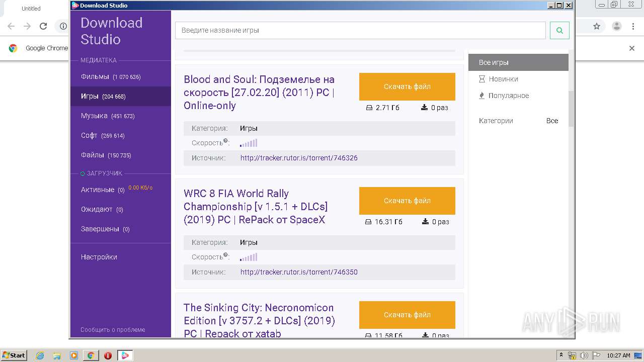
Task: Open File Explorer from taskbar
Action: pos(57,355)
